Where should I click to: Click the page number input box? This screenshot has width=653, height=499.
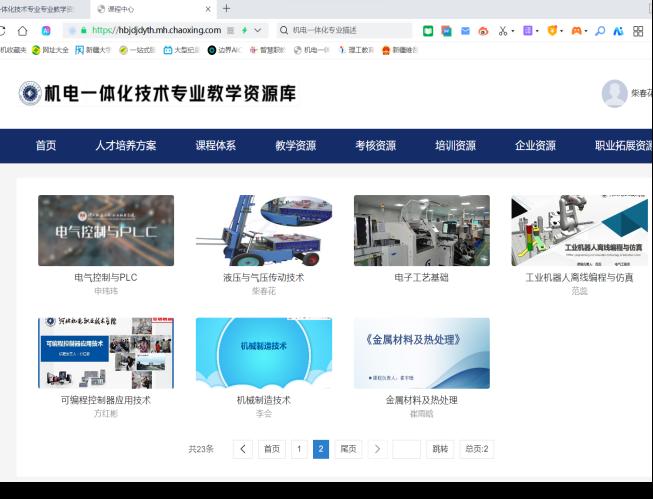coord(406,449)
